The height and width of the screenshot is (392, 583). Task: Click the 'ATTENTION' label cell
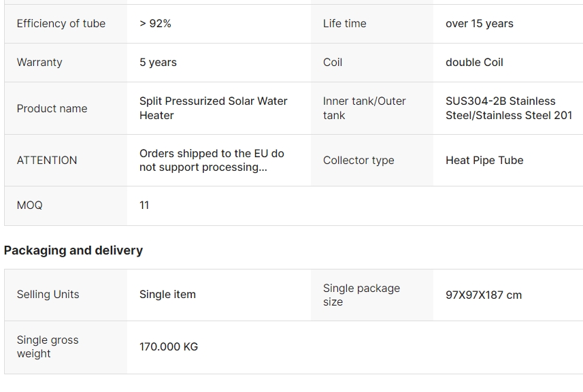pos(66,161)
